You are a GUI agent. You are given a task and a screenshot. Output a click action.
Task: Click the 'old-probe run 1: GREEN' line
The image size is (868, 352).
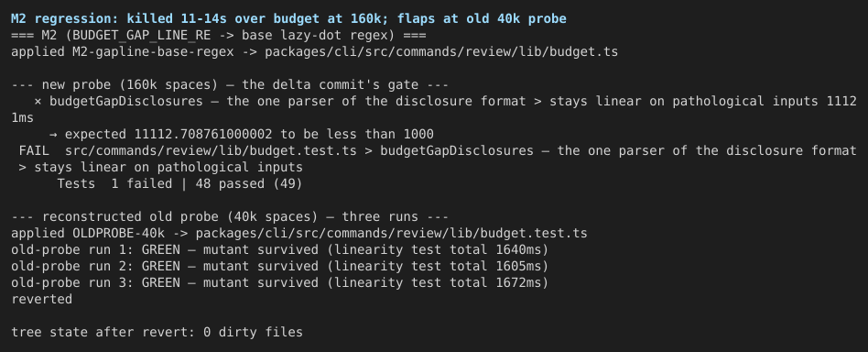tap(279, 250)
